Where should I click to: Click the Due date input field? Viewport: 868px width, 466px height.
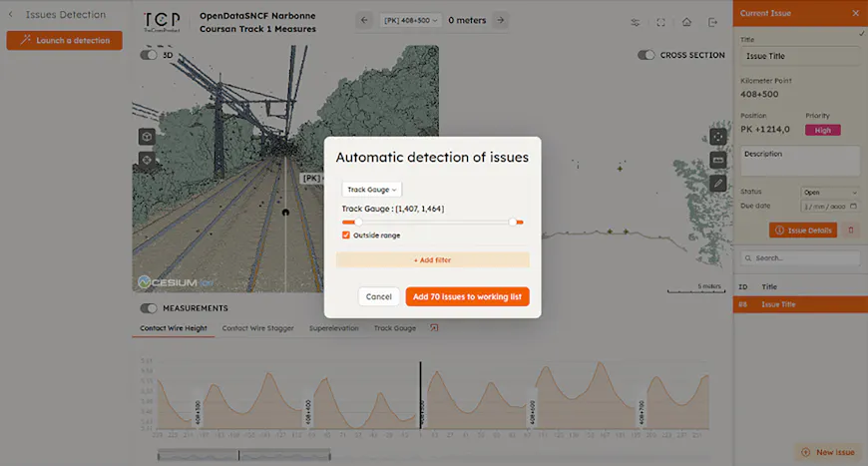pos(830,207)
